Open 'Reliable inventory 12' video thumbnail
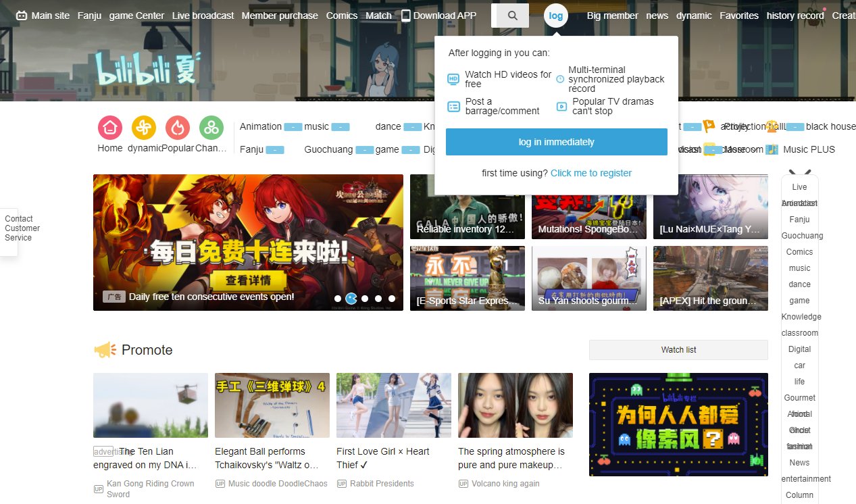Screen dimensions: 856x504 (468, 207)
